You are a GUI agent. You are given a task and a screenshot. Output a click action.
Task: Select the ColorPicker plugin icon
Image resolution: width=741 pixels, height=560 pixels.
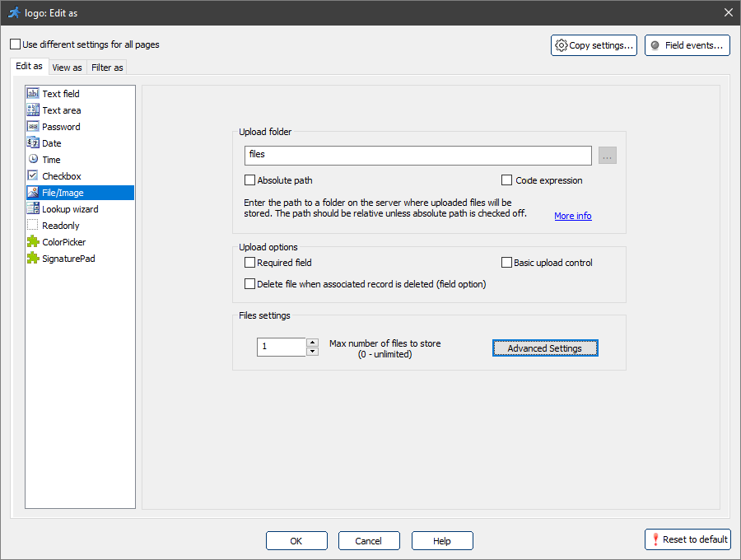[33, 242]
